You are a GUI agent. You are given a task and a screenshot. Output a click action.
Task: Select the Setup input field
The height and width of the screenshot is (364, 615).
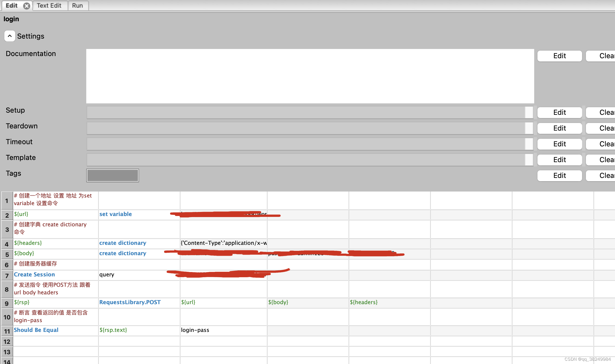click(305, 112)
